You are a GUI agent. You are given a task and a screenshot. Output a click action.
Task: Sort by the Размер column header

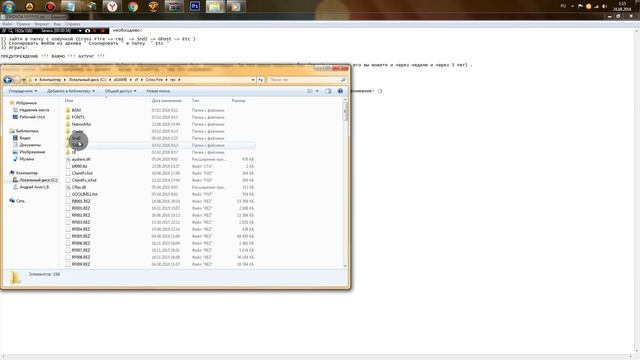pos(238,100)
